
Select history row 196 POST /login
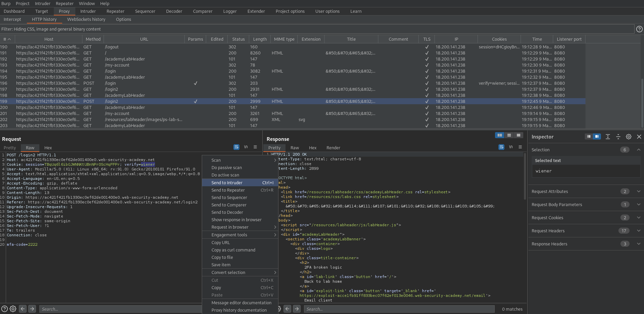point(293,83)
